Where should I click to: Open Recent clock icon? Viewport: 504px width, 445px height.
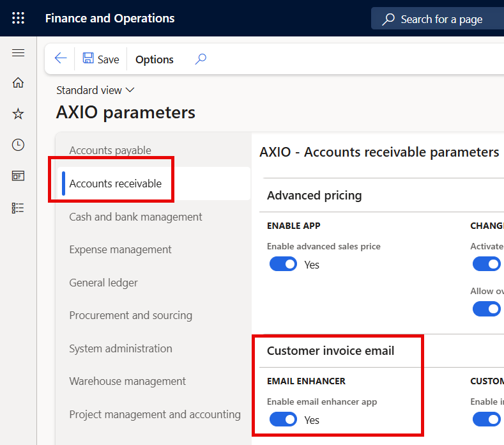[18, 144]
